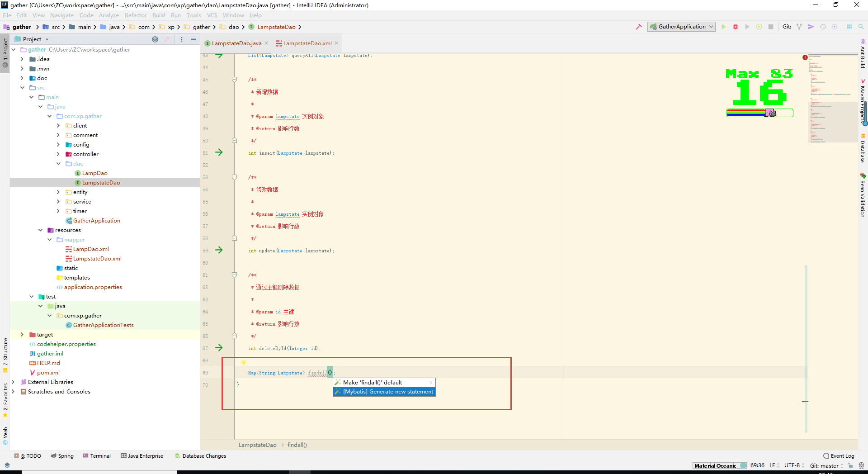Screen dimensions: 868x474
Task: Open GatherApplication run configuration dropdown
Action: 681,27
